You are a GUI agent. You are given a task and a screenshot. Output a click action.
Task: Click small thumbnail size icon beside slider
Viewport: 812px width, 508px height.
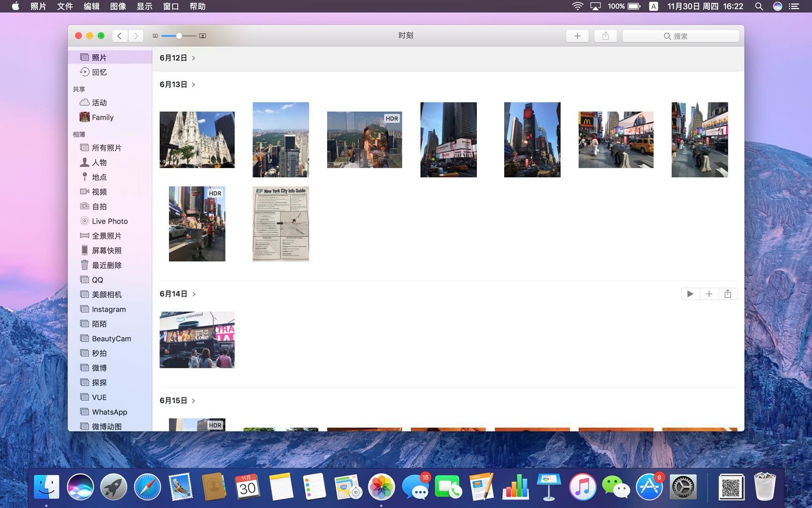tap(155, 36)
